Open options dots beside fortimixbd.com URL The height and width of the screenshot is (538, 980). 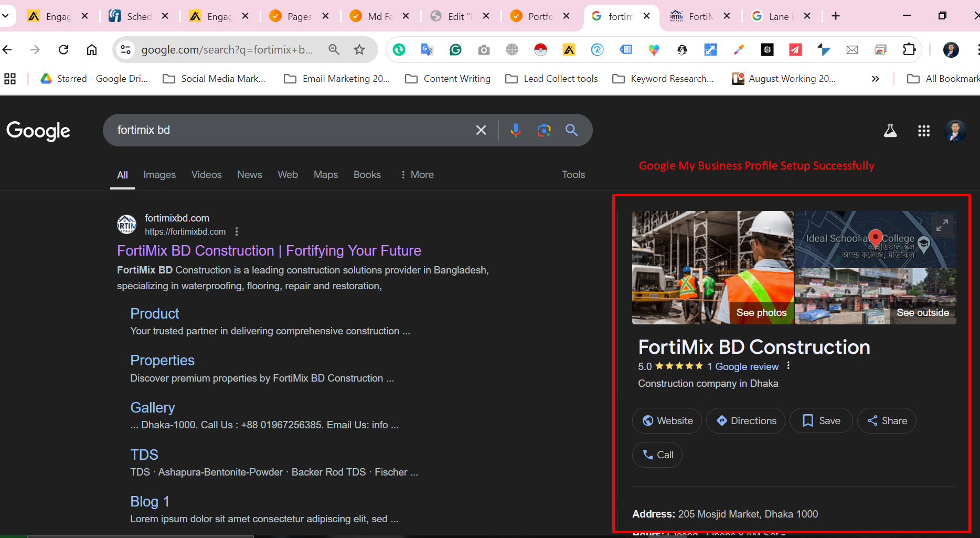pos(237,231)
